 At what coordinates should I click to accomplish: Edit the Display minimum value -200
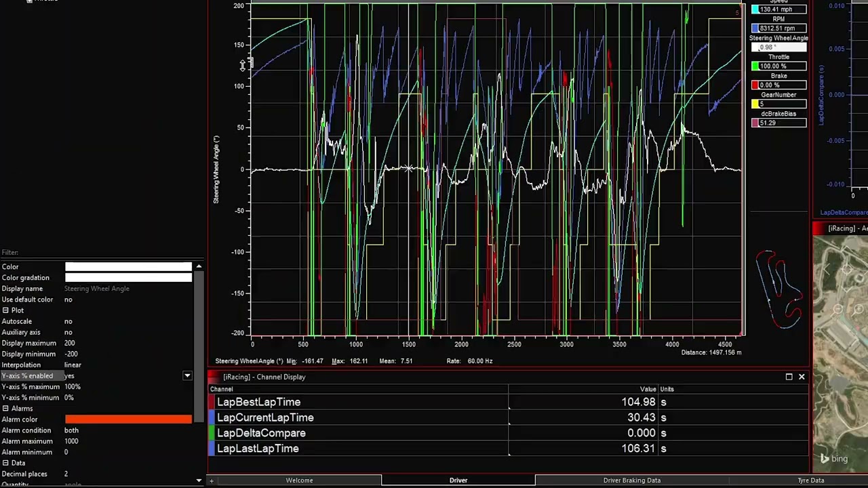pos(71,354)
